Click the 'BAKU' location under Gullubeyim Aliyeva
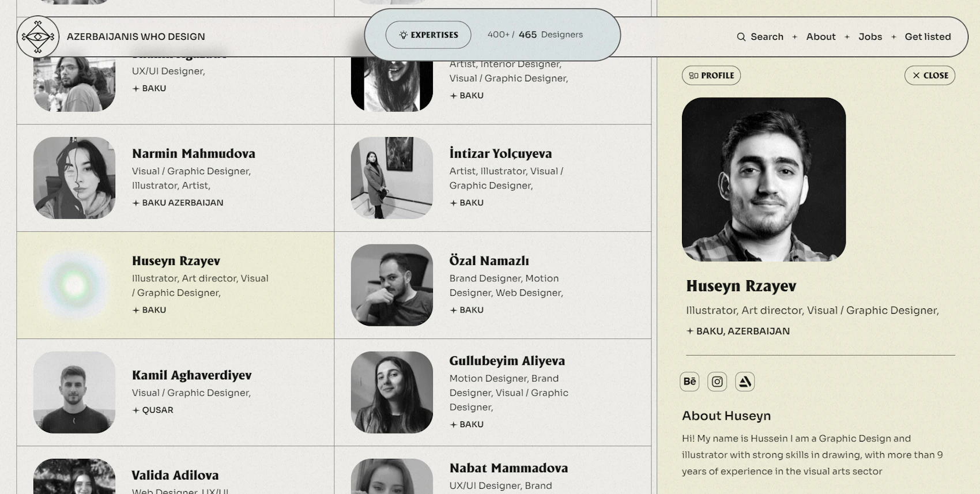Viewport: 980px width, 494px height. tap(472, 425)
